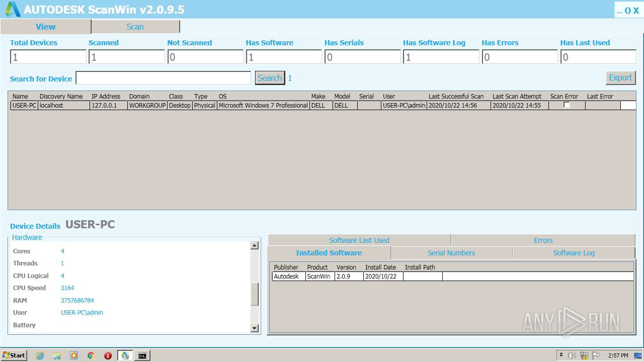Click the Search button
The height and width of the screenshot is (362, 644).
tap(270, 78)
